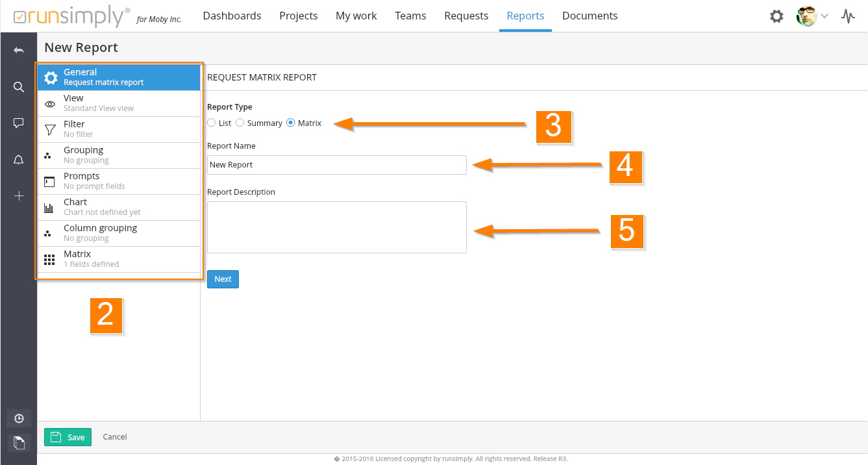The image size is (868, 465).
Task: Click the green Save button
Action: coord(68,437)
